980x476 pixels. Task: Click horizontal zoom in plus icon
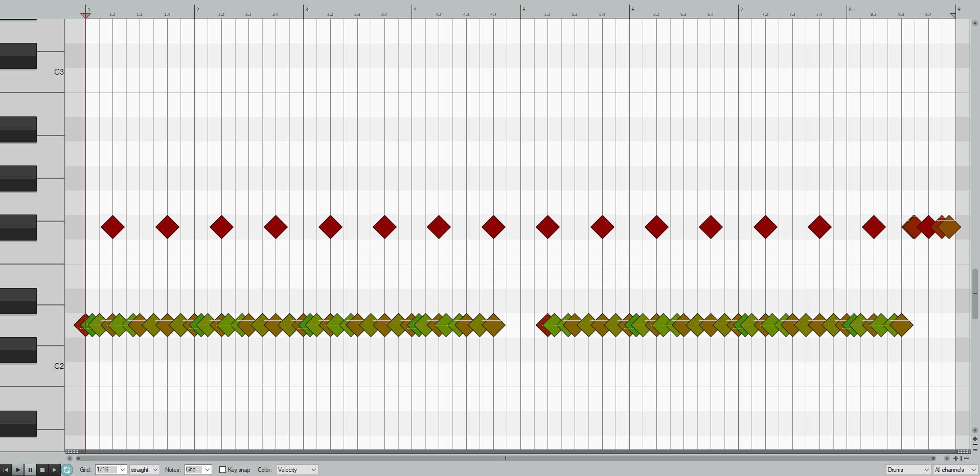(955, 458)
